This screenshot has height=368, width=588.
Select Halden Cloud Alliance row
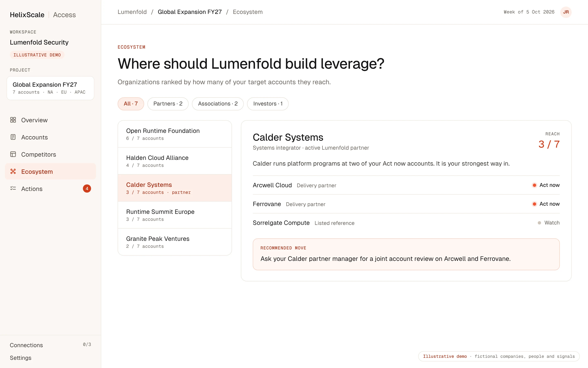tap(175, 161)
